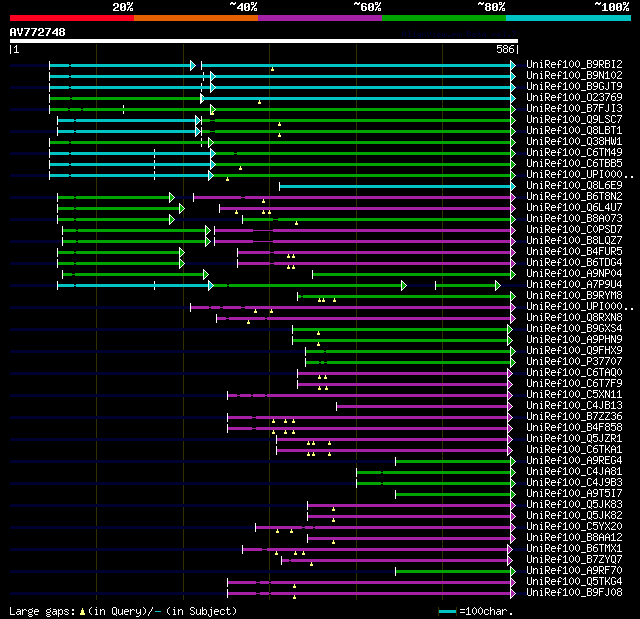The width and height of the screenshot is (640, 619).
Task: Open the UniRef100_B9N102 entry
Action: pos(574,75)
